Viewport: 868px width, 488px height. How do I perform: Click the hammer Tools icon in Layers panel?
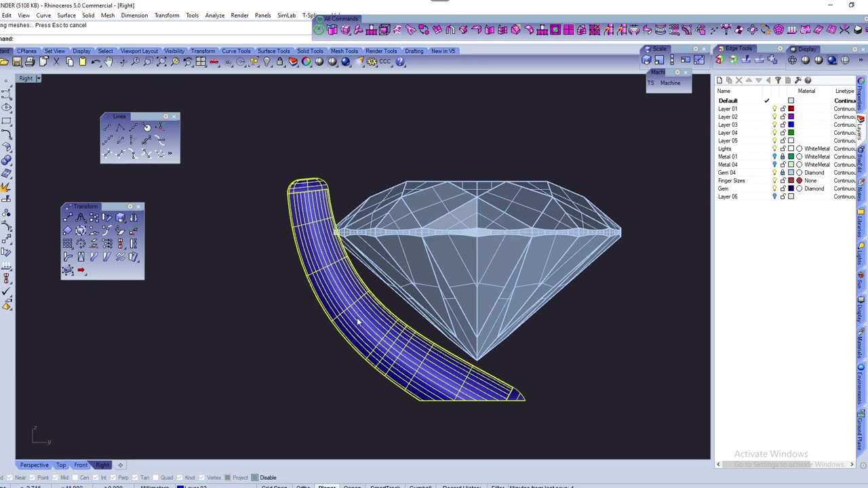click(797, 80)
